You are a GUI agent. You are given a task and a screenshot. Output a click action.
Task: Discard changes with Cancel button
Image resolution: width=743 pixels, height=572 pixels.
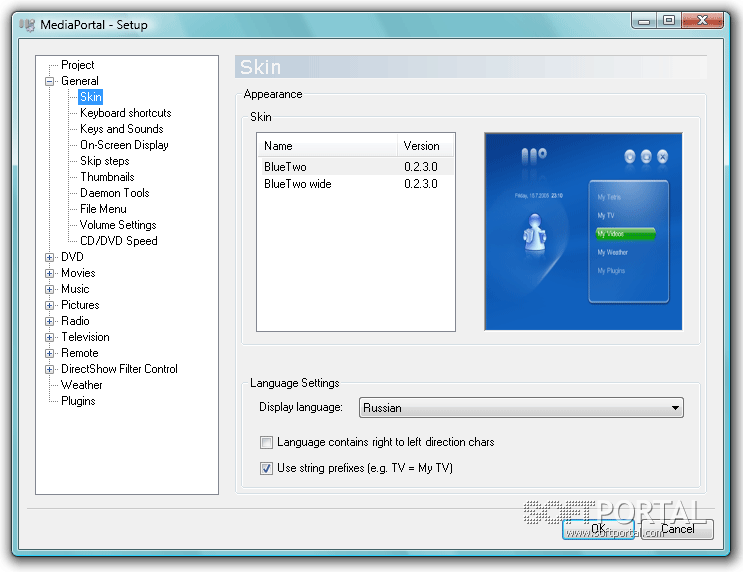coord(677,529)
